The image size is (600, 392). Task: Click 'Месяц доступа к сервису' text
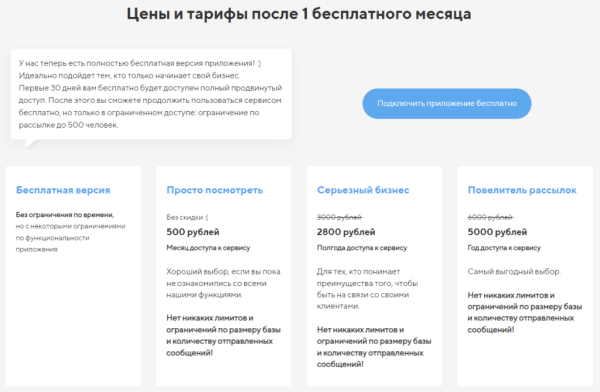[208, 248]
